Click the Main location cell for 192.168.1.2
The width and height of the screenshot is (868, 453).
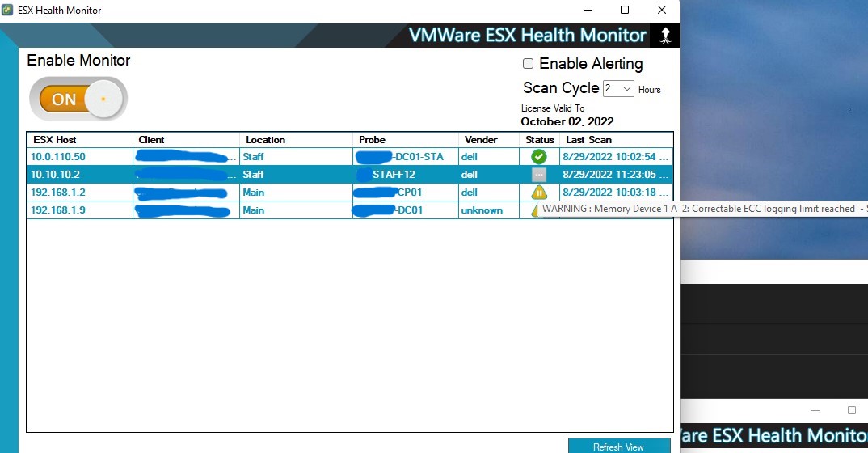click(x=296, y=193)
